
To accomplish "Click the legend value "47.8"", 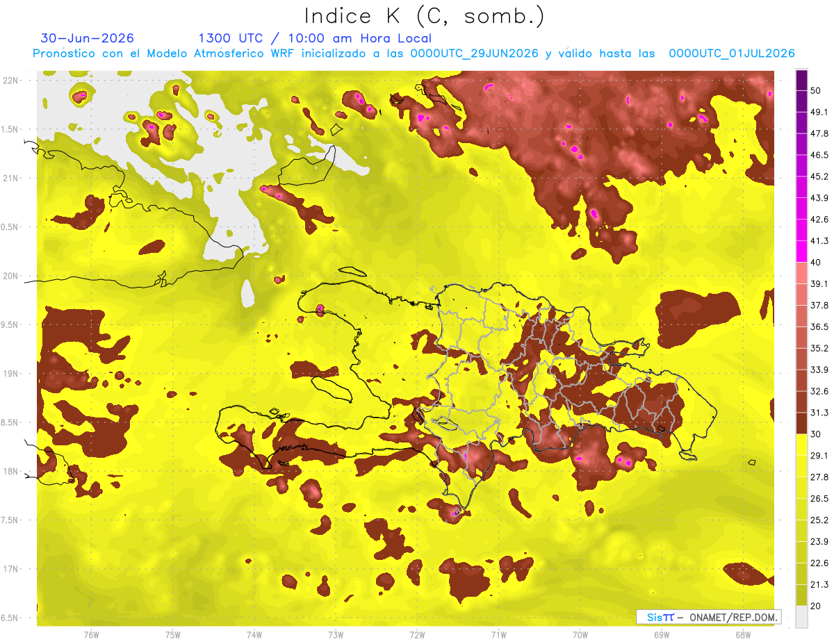I will click(819, 133).
